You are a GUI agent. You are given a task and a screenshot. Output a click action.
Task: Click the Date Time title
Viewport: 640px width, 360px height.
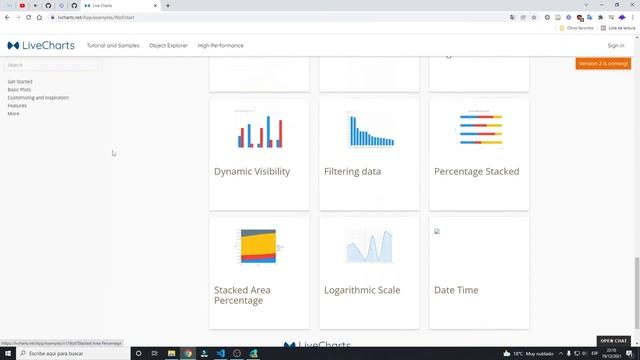456,290
